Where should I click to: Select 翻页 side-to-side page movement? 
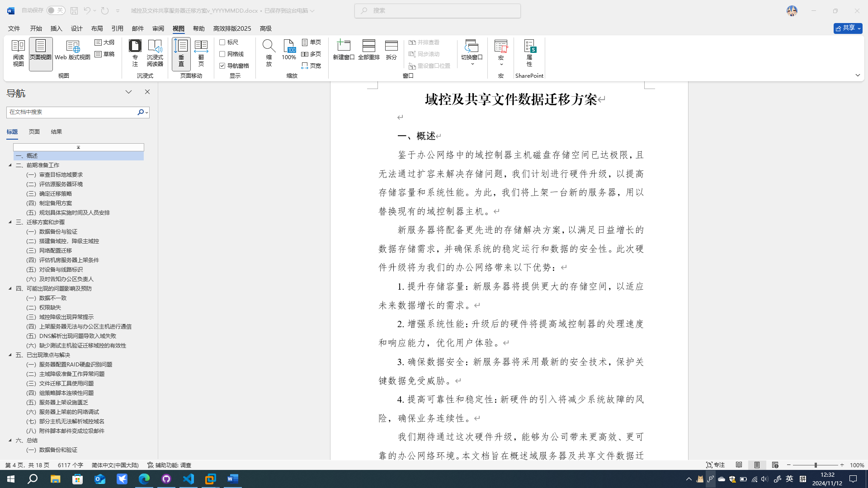coord(201,54)
